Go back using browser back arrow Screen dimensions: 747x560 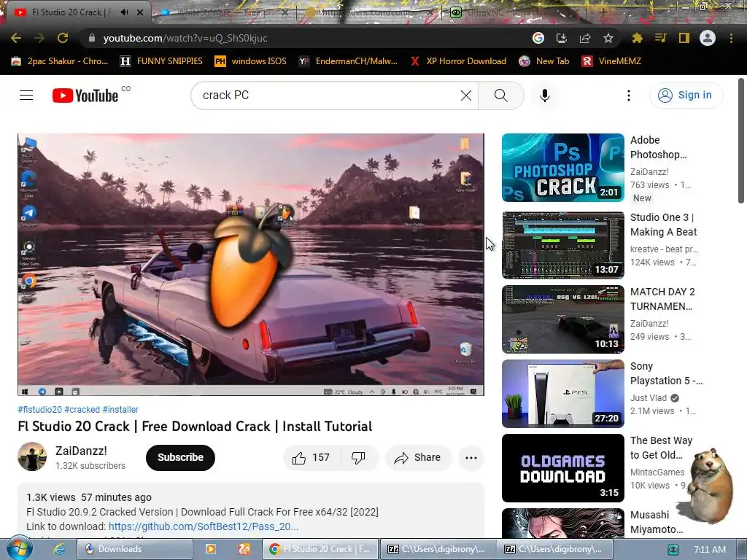16,38
